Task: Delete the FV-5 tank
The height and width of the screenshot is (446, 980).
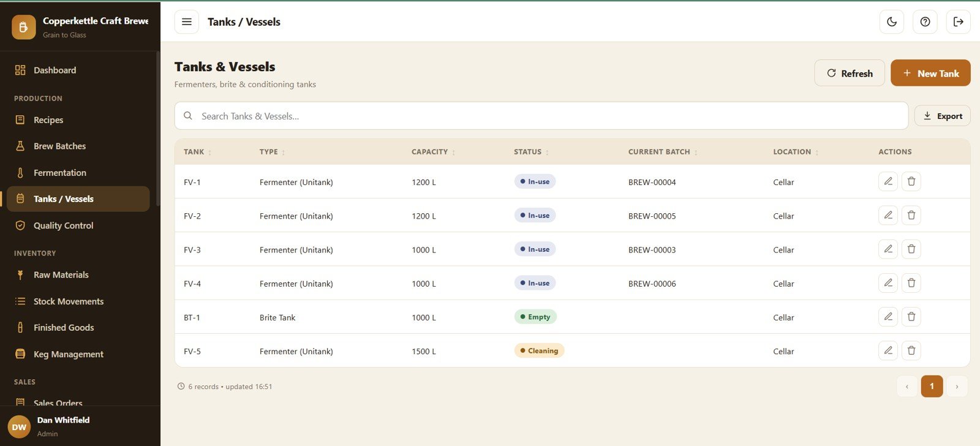Action: [911, 350]
